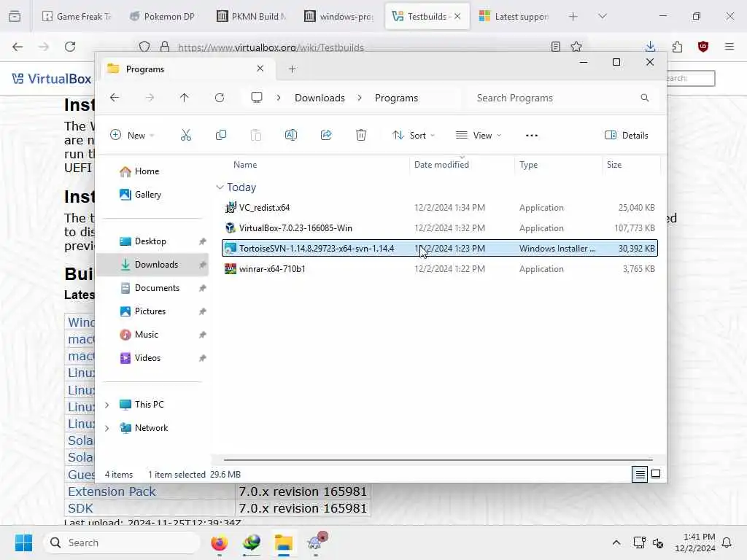Click SDK link on VirtualBox page
The image size is (747, 560).
pos(80,508)
